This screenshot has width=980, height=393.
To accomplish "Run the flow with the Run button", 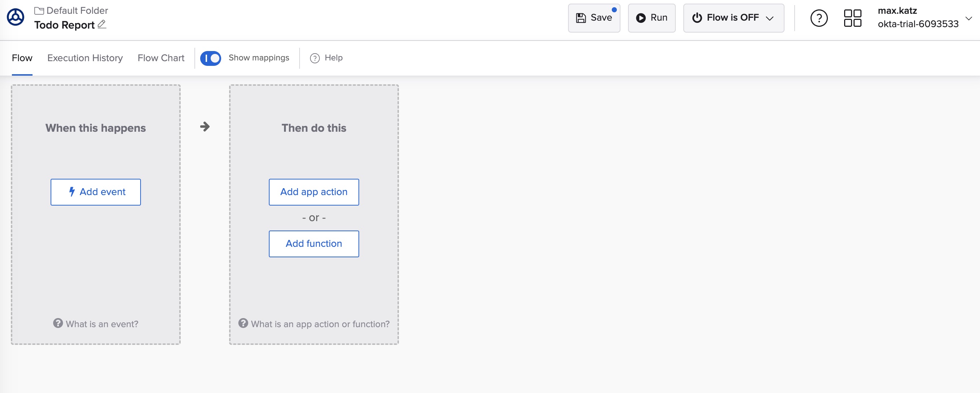I will click(x=651, y=18).
